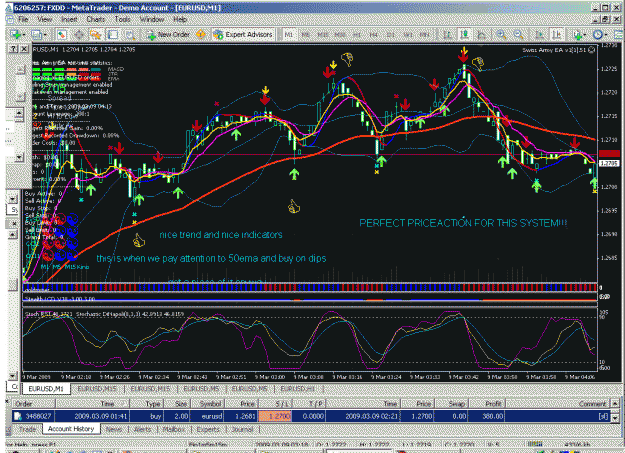Open the Help menu

click(x=180, y=19)
